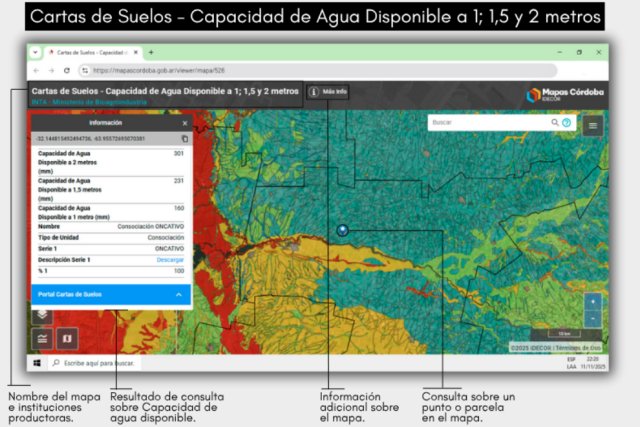This screenshot has height=427, width=640.
Task: Click the search magnifier icon
Action: [555, 123]
